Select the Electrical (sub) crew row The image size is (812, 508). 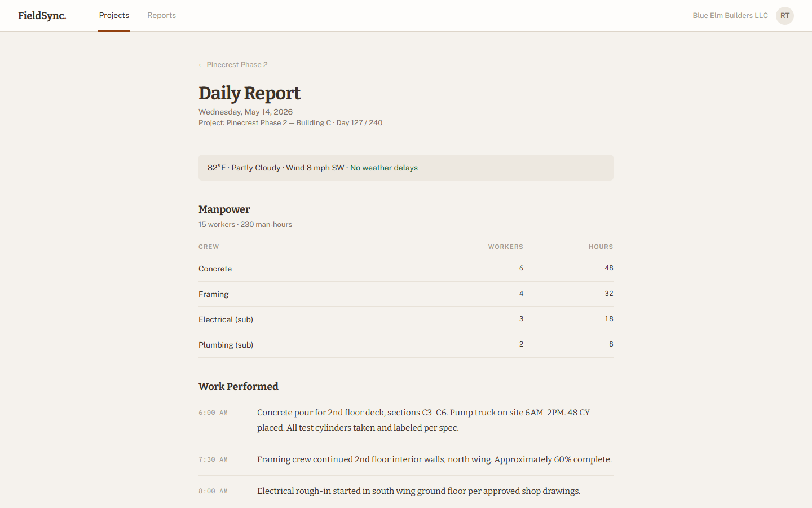pos(406,319)
